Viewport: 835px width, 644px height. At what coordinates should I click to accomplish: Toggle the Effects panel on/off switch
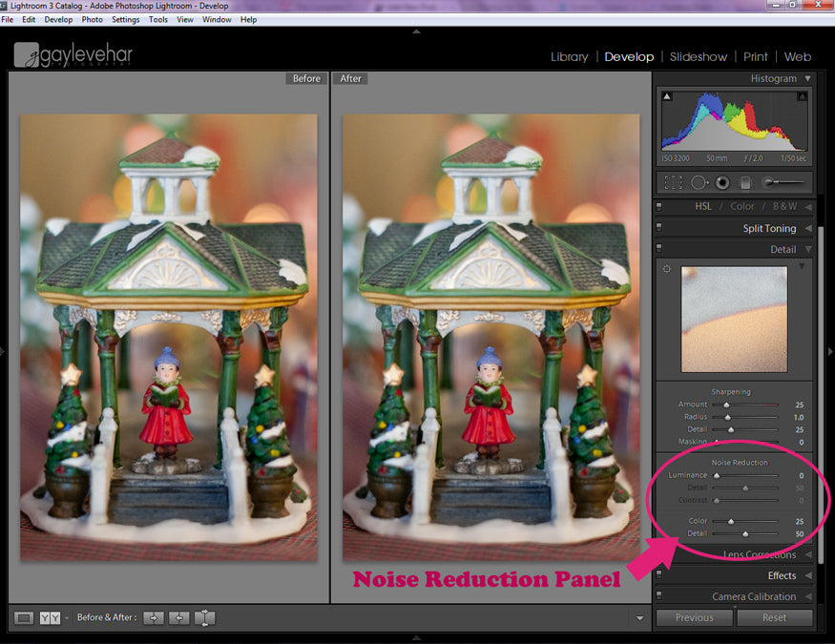click(659, 575)
